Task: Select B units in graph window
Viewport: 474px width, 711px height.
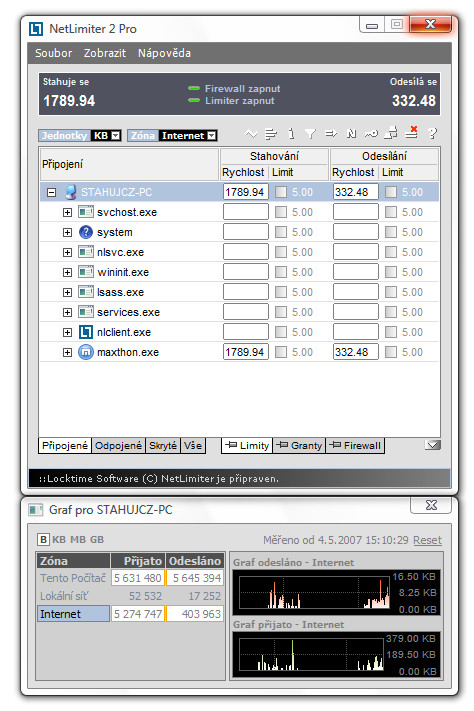Action: click(43, 540)
